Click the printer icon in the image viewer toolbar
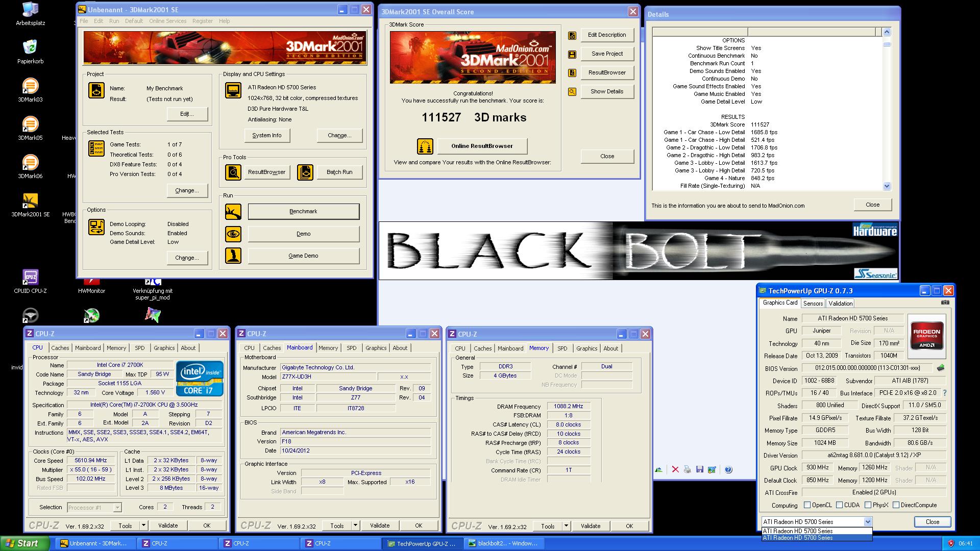 (x=688, y=469)
